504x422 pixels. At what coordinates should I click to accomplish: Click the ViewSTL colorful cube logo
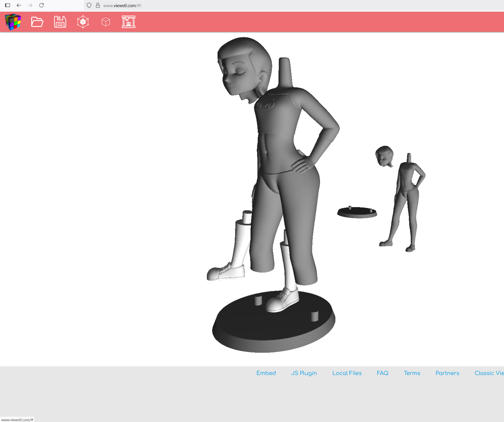pyautogui.click(x=13, y=22)
